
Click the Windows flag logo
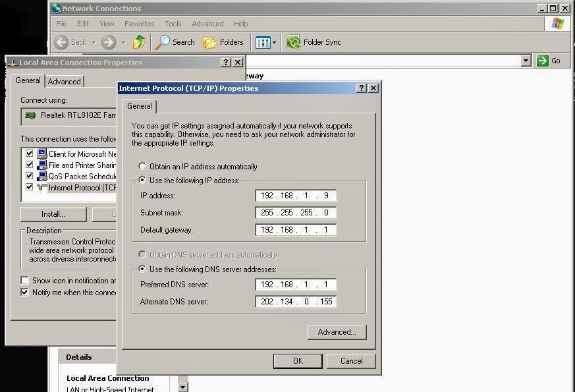tap(557, 24)
